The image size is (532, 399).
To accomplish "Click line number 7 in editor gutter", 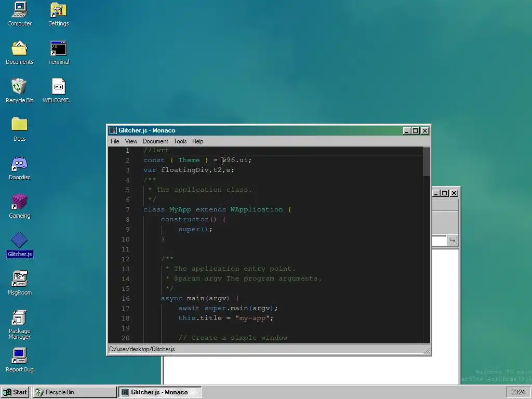I will coord(128,210).
